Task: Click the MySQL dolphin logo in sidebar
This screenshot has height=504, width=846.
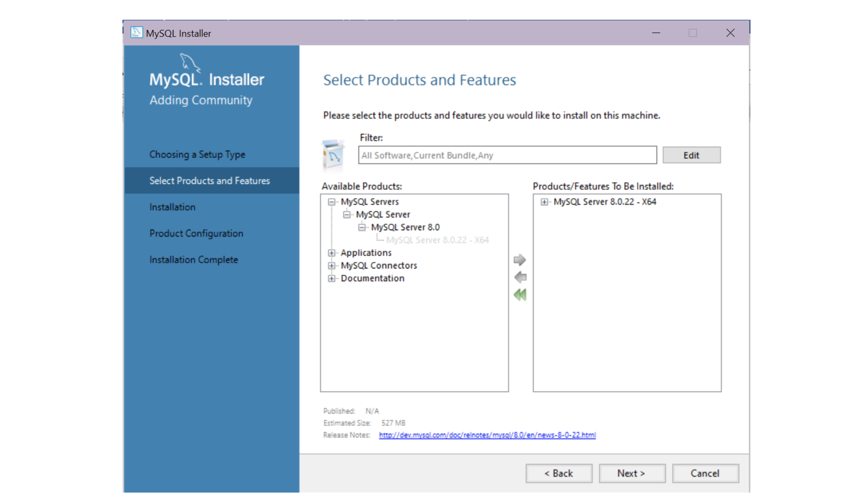Action: 189,63
